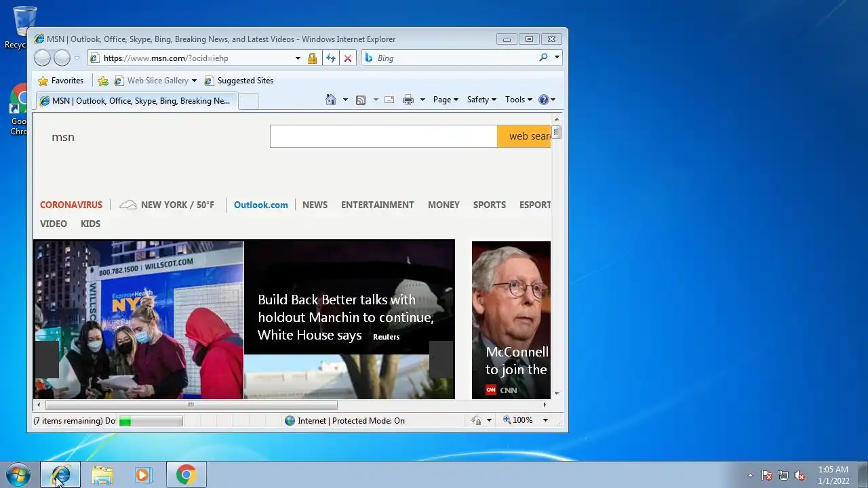Viewport: 868px width, 488px height.
Task: Open the McConnell CNN story card
Action: pos(511,320)
